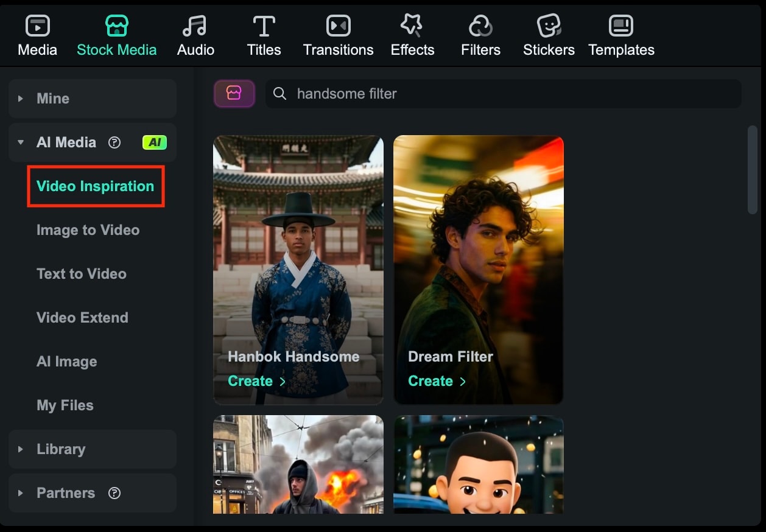Switch to the Media tab
Screen dimensions: 766x532
37,33
